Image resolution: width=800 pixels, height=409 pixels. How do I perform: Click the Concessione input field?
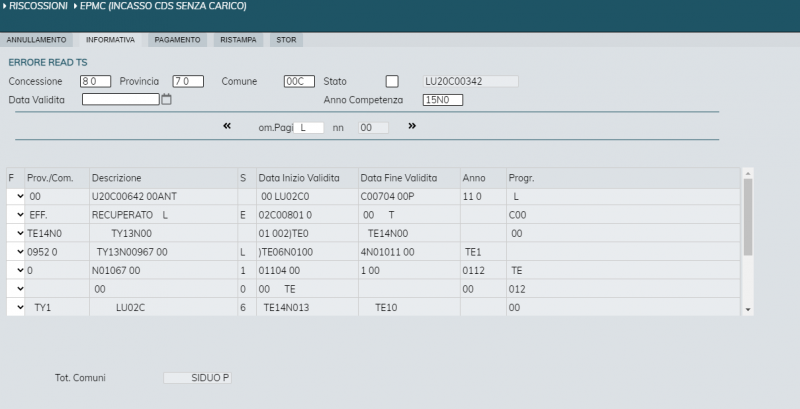click(95, 81)
